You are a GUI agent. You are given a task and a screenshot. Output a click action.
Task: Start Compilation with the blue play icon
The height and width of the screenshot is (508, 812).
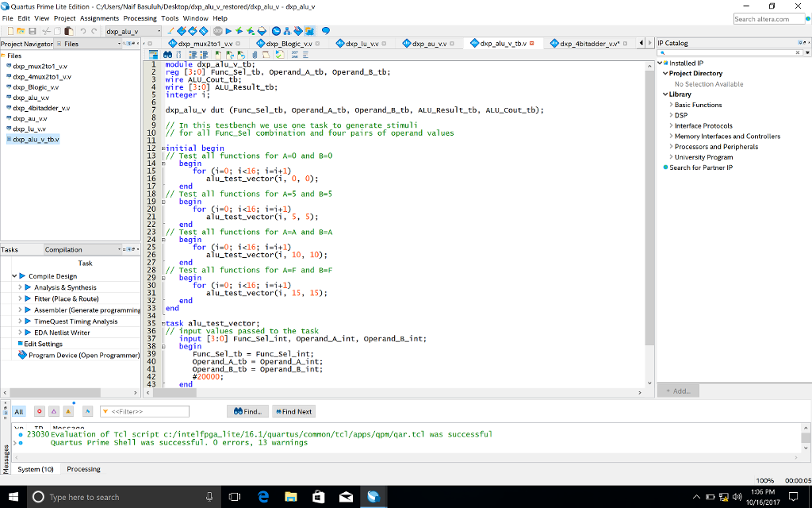coord(228,31)
